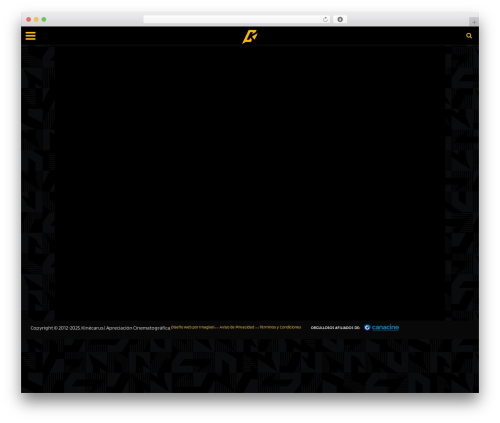Click the canacine logo link
This screenshot has width=500, height=423.
(382, 327)
